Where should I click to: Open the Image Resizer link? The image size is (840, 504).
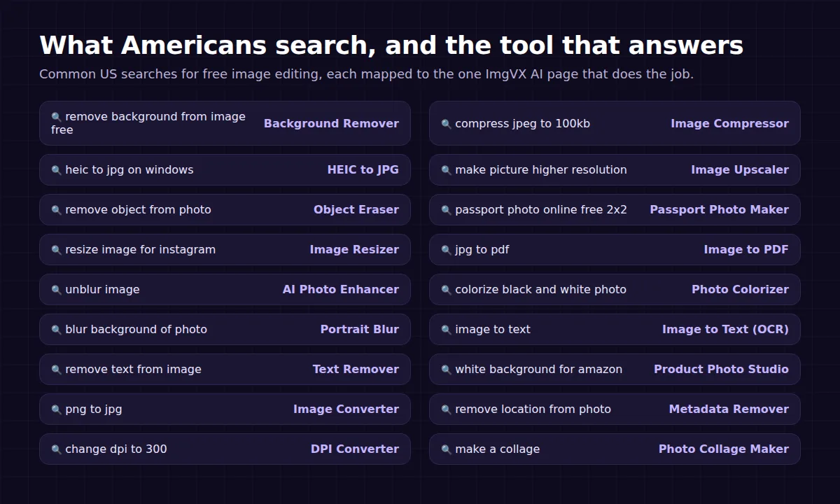(354, 249)
